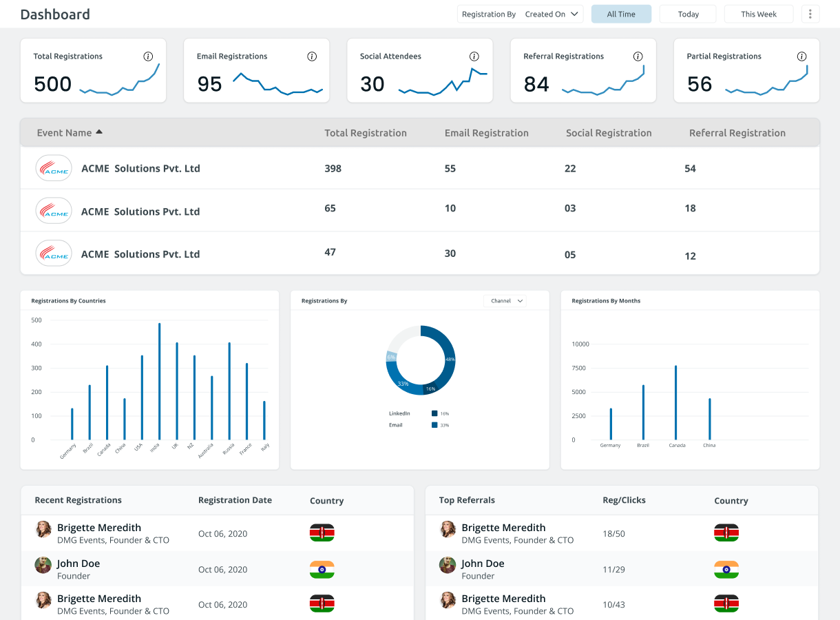Click the 16% donut chart segment
The width and height of the screenshot is (840, 620).
click(x=430, y=389)
